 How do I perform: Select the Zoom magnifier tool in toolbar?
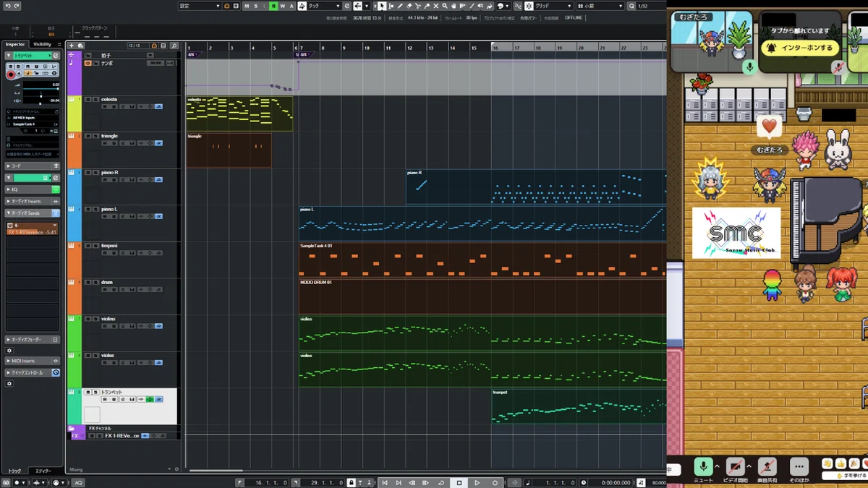pyautogui.click(x=445, y=6)
